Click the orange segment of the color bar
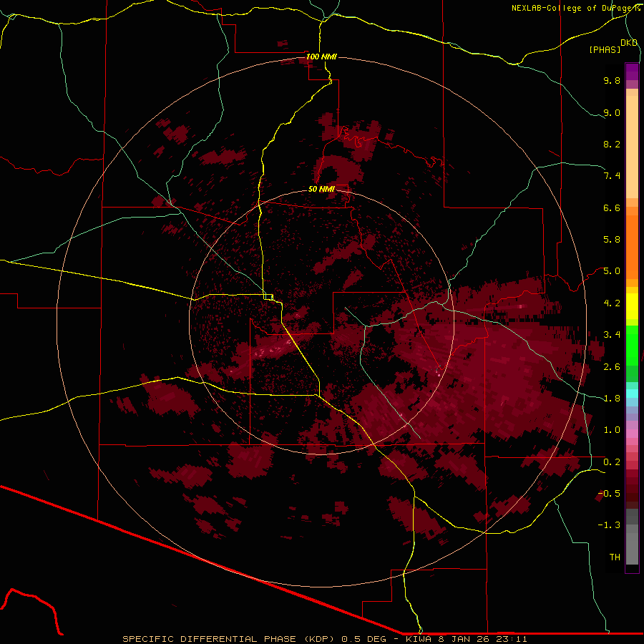This screenshot has height=644, width=644. 632,247
